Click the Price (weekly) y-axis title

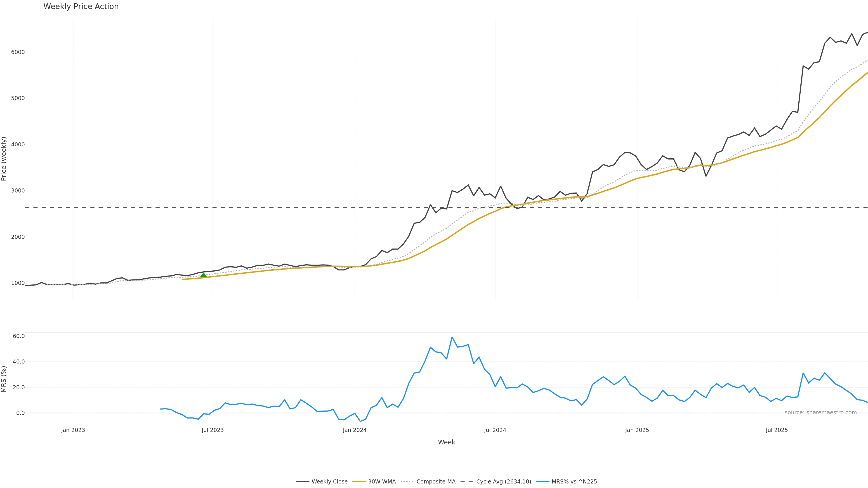pyautogui.click(x=4, y=159)
